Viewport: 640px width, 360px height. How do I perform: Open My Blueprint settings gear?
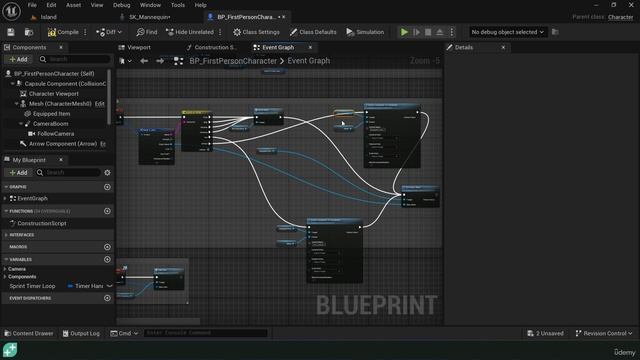pyautogui.click(x=107, y=173)
